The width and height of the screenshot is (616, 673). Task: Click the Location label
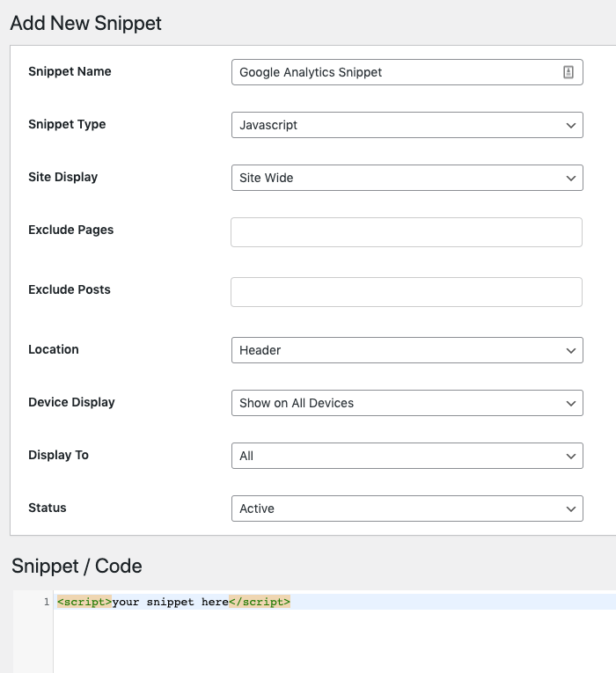[x=54, y=349]
